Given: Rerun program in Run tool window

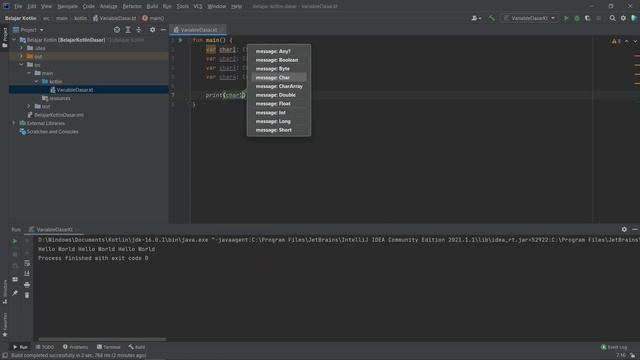Looking at the screenshot, I should [15, 241].
